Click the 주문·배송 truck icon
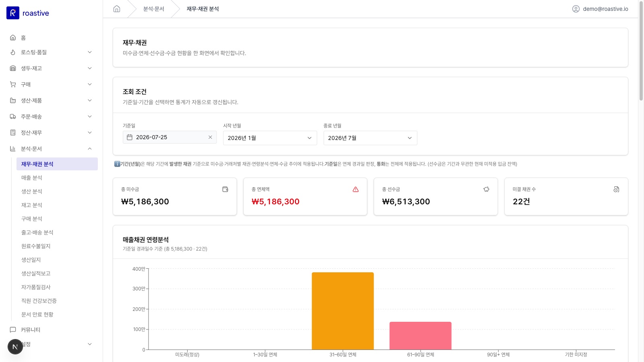This screenshot has height=362, width=644. (13, 117)
